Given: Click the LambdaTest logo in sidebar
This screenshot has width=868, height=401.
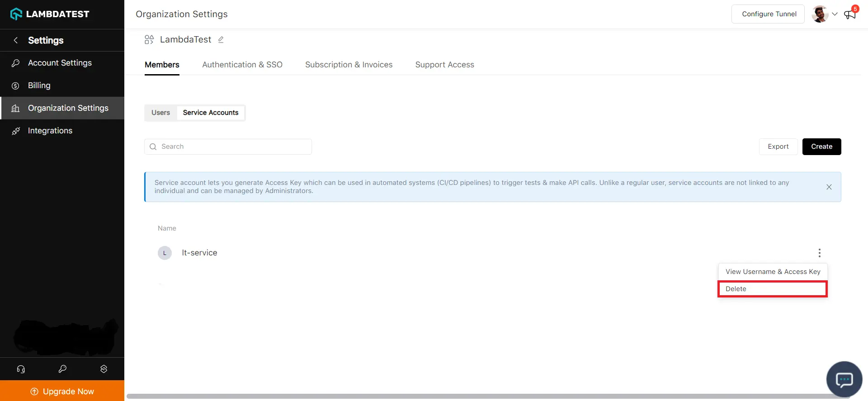Looking at the screenshot, I should (50, 14).
